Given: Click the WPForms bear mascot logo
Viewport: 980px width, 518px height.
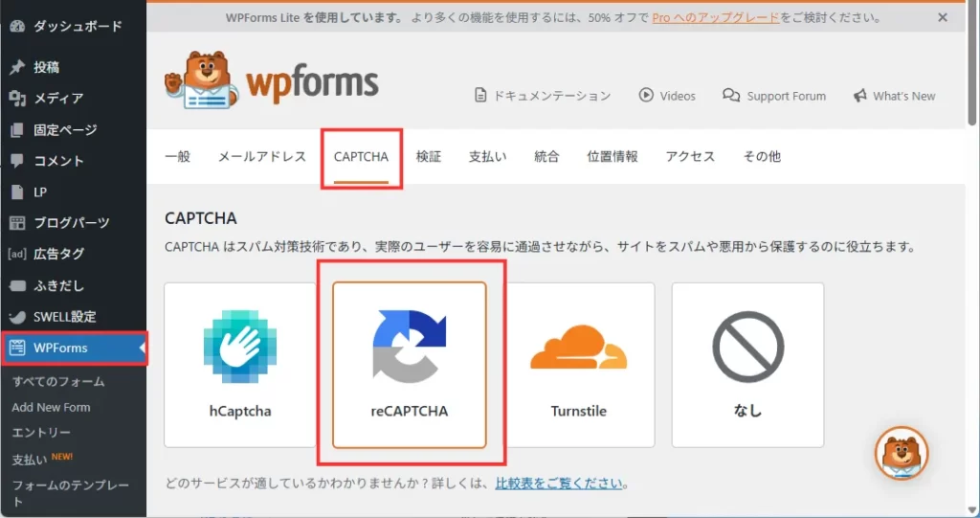Looking at the screenshot, I should (x=201, y=80).
